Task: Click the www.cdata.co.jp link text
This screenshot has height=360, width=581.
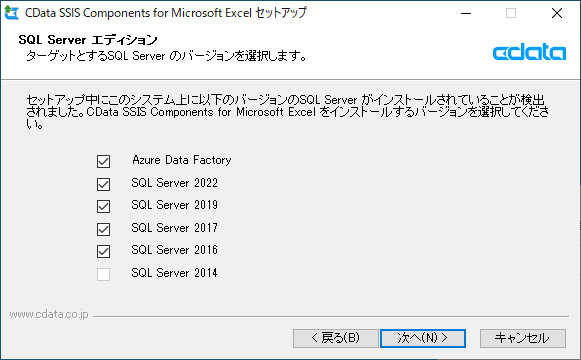Action: [x=49, y=314]
